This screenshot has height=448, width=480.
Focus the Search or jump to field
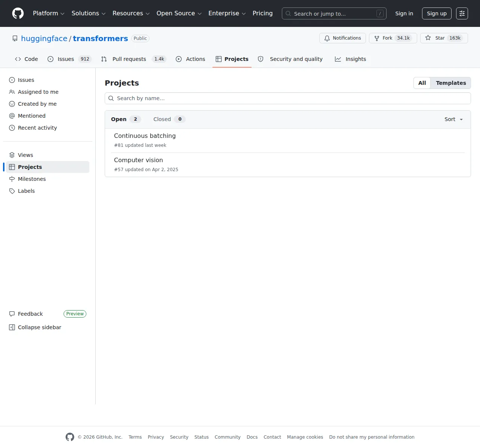pos(334,13)
